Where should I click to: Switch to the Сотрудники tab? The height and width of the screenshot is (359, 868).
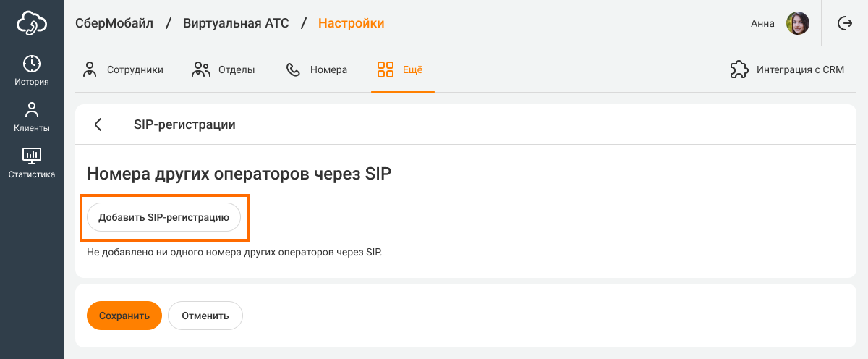(123, 70)
